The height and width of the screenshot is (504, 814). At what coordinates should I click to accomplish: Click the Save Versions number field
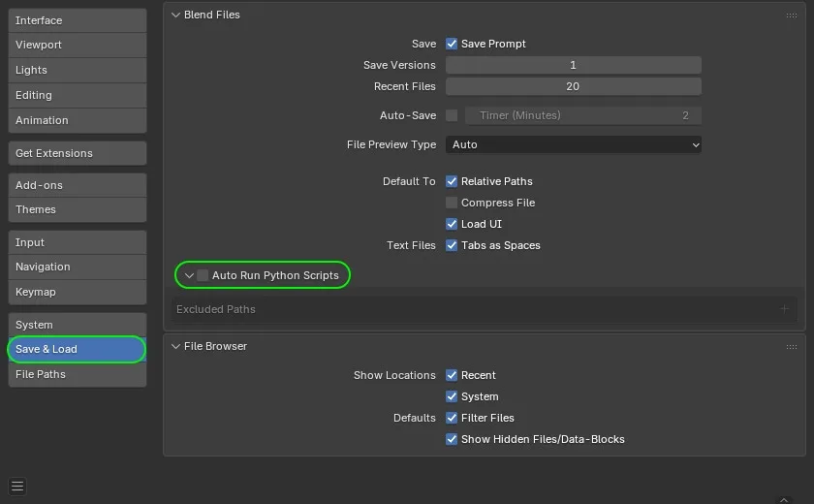(573, 65)
